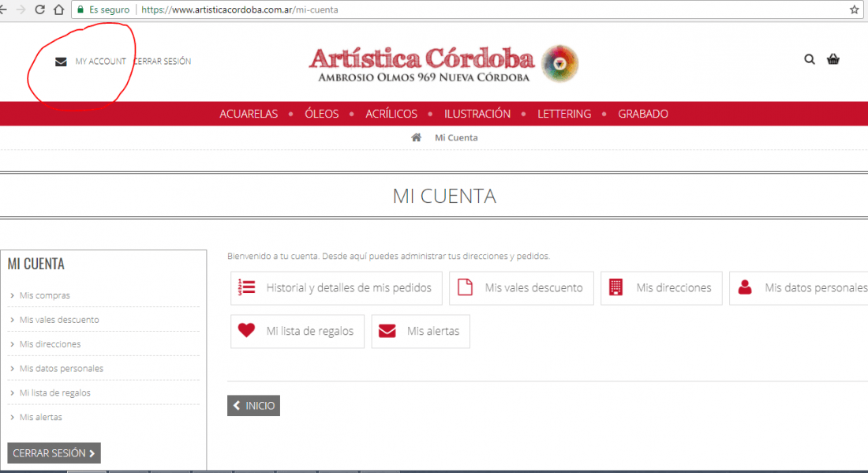Open the shopping basket icon

coord(833,59)
